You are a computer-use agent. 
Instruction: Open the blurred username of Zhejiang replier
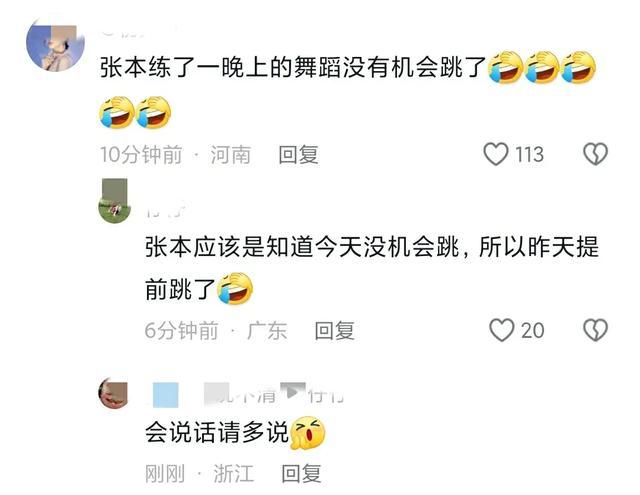(x=273, y=394)
